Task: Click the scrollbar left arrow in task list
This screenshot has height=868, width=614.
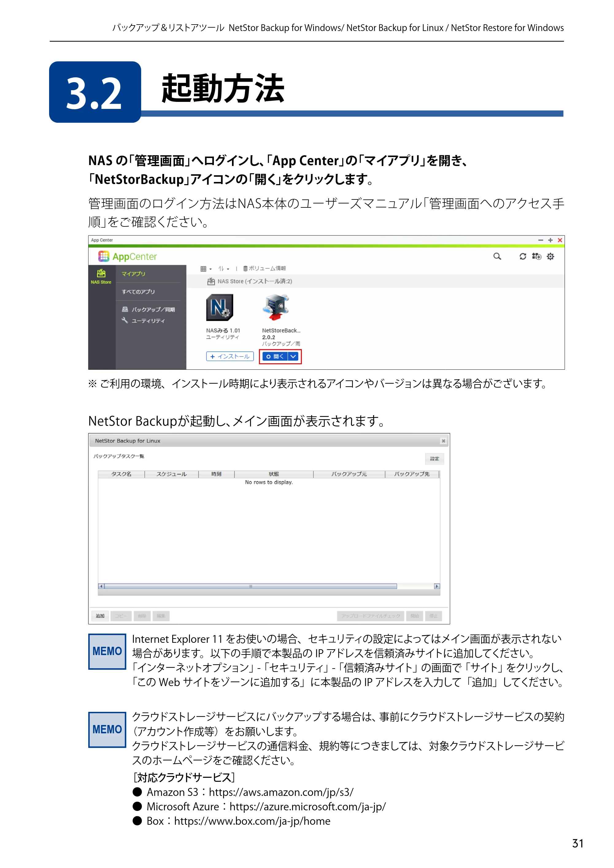Action: pos(101,586)
